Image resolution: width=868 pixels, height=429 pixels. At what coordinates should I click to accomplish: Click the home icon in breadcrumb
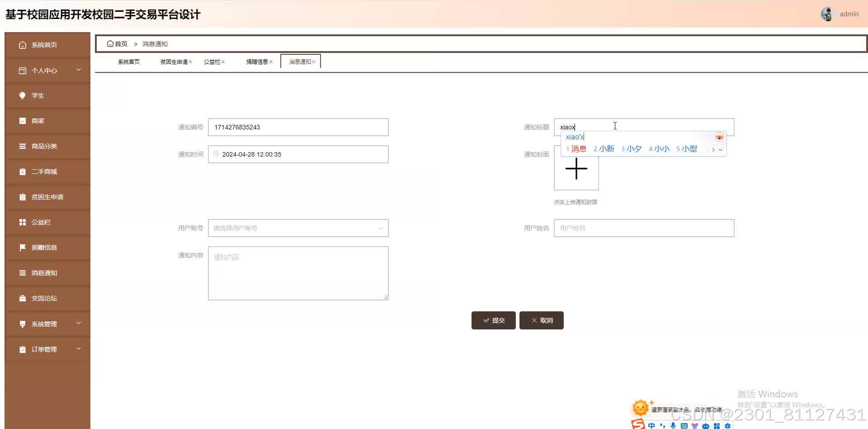pyautogui.click(x=110, y=43)
